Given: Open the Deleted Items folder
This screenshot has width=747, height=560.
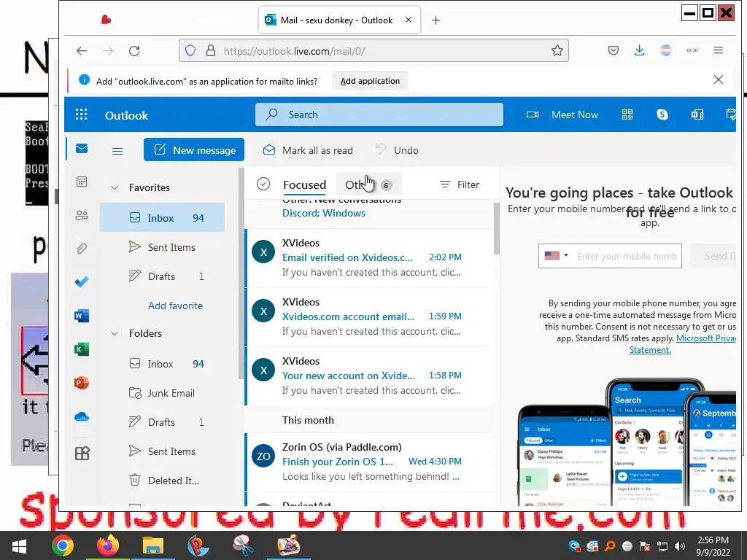Looking at the screenshot, I should [x=162, y=481].
